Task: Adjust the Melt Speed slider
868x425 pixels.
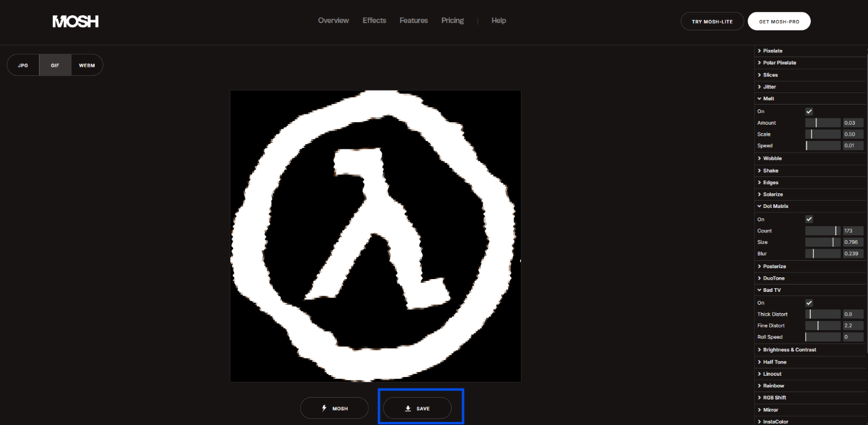Action: pos(823,146)
